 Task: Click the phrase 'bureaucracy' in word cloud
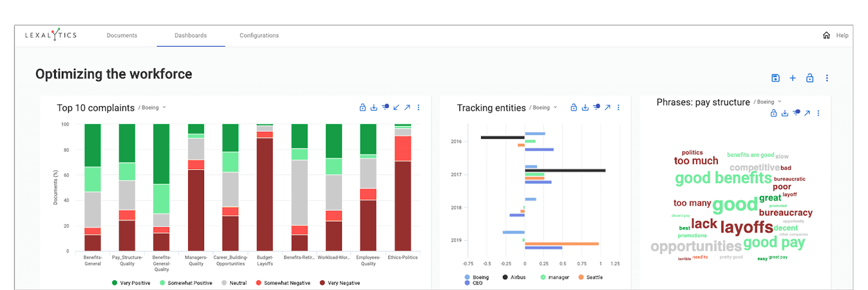click(x=786, y=212)
